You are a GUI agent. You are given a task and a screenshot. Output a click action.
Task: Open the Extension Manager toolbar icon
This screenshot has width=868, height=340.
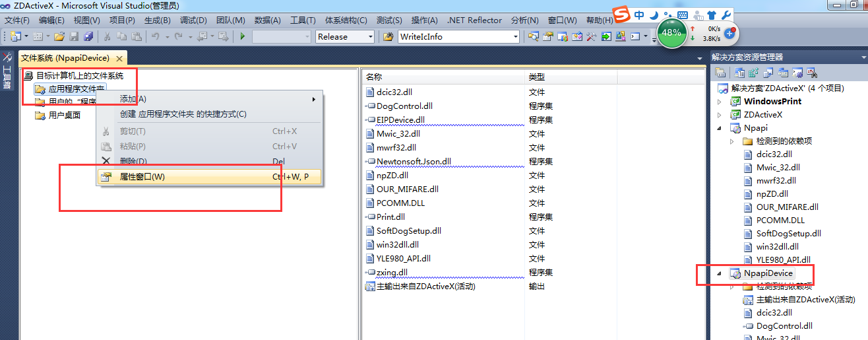tap(620, 36)
